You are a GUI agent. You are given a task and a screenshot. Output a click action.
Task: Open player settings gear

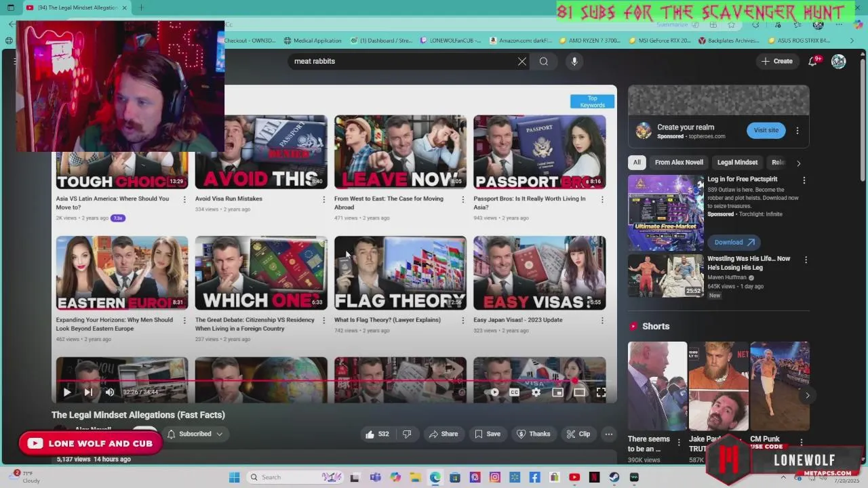point(536,392)
